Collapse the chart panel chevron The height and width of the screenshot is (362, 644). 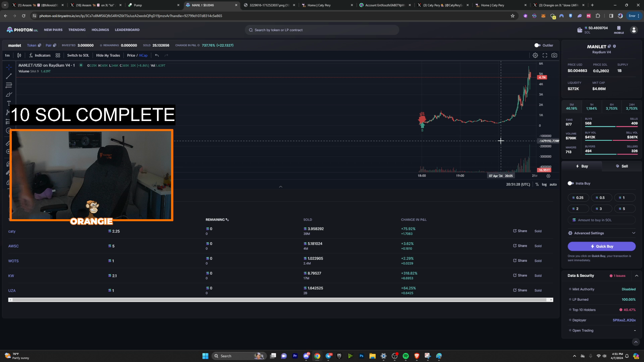[x=281, y=187]
